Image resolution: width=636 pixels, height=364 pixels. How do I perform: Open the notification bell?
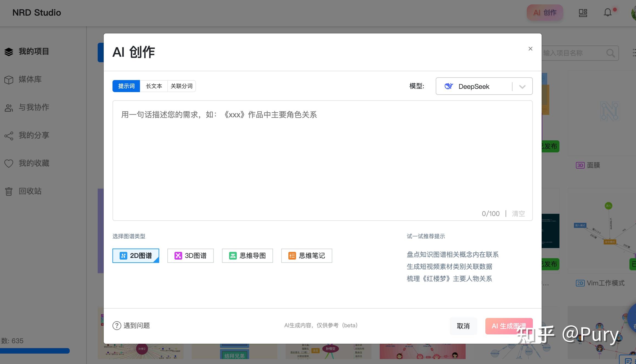pos(608,13)
